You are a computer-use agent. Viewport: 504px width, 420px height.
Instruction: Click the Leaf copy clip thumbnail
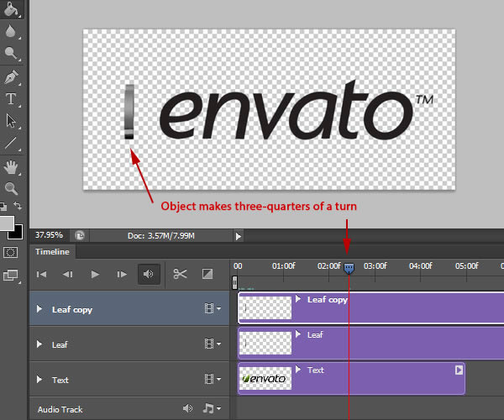pyautogui.click(x=265, y=307)
